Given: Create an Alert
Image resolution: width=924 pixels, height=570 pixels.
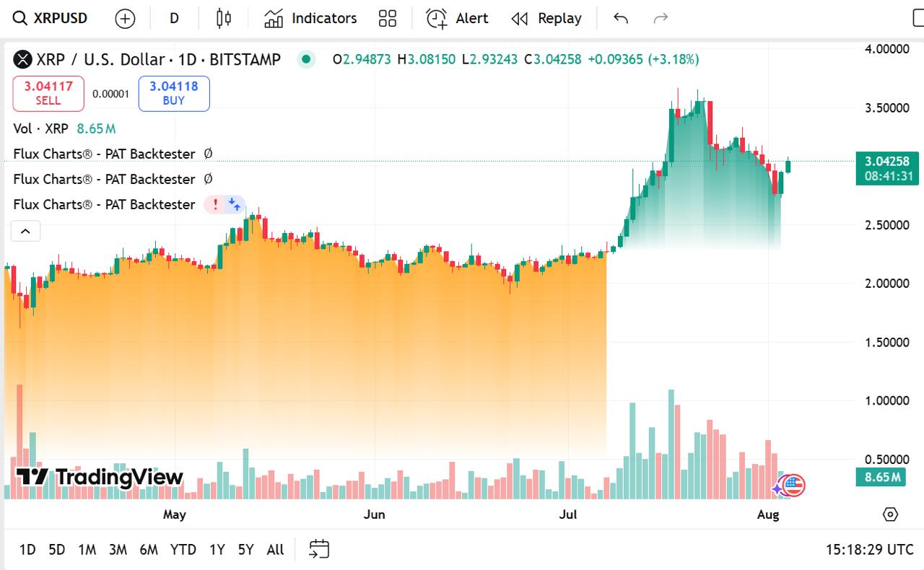Looking at the screenshot, I should coord(457,19).
